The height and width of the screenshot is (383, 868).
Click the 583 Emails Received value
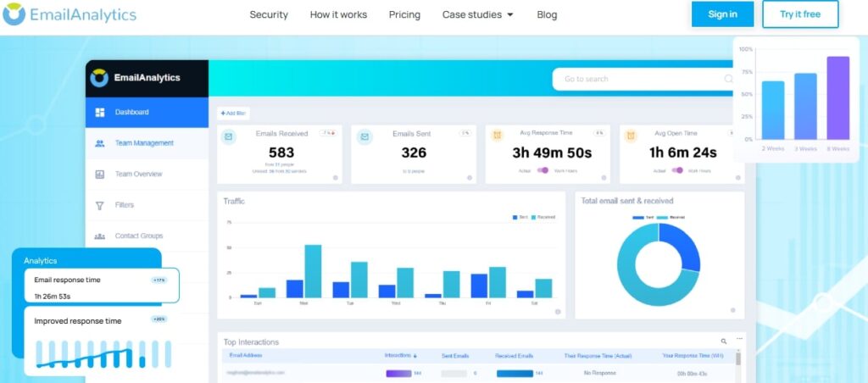pos(281,153)
